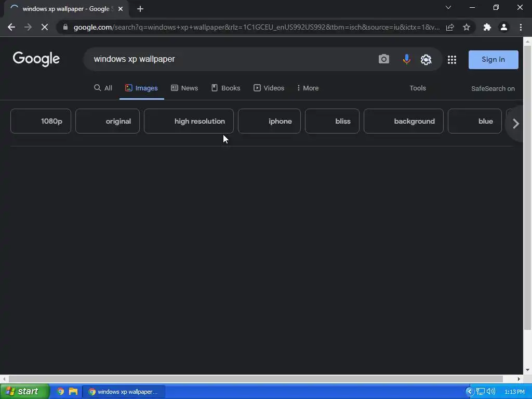Launch Chrome from the quick launch bar

coord(60,392)
